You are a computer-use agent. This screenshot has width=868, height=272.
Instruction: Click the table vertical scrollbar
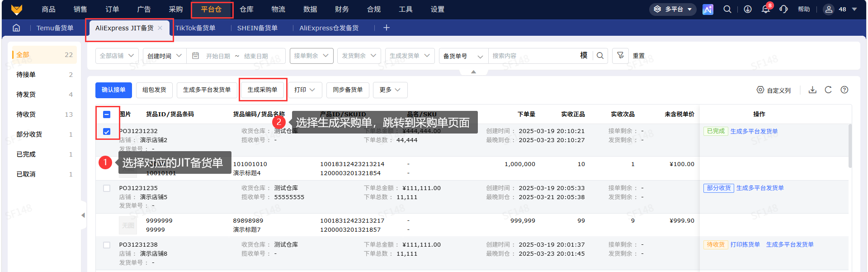point(850,146)
